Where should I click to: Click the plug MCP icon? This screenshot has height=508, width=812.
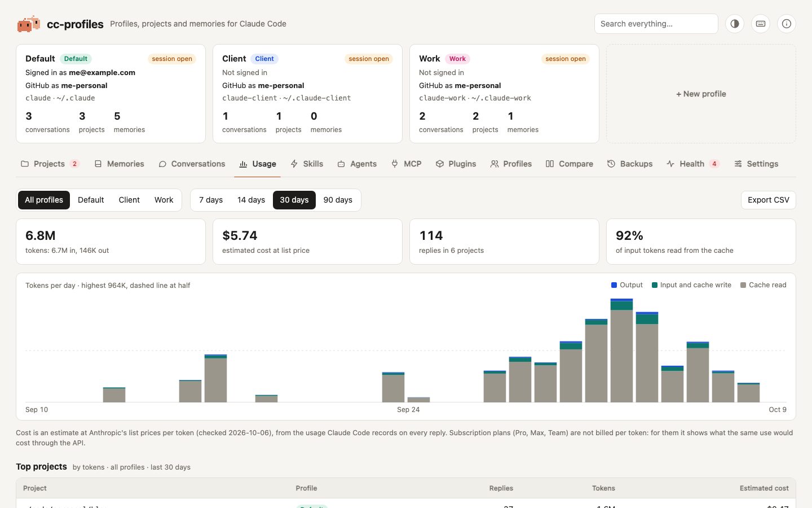point(395,164)
